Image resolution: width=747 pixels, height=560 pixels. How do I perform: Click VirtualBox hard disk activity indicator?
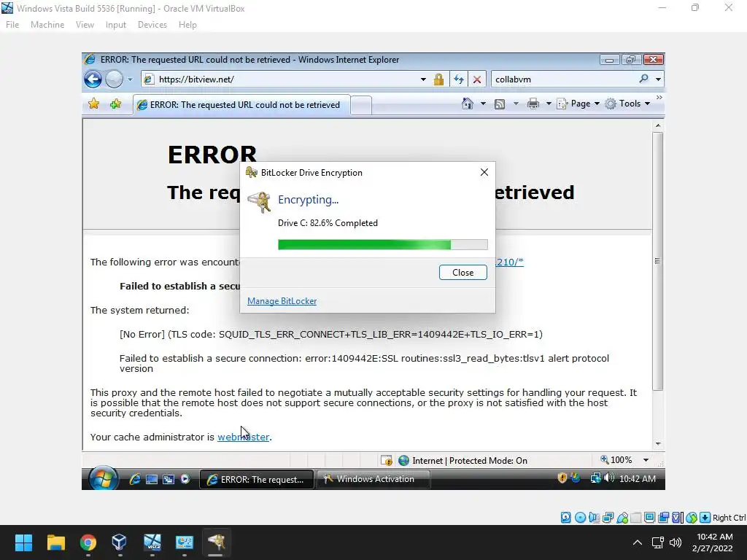point(565,518)
